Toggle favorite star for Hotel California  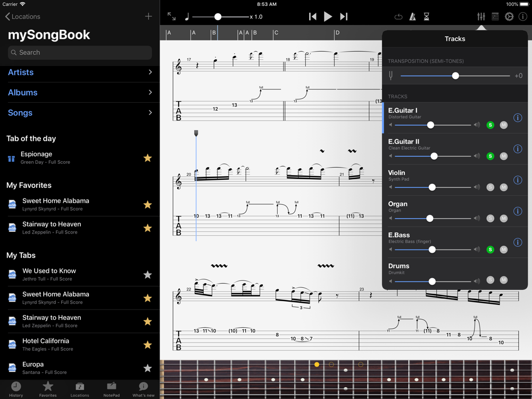coord(147,345)
